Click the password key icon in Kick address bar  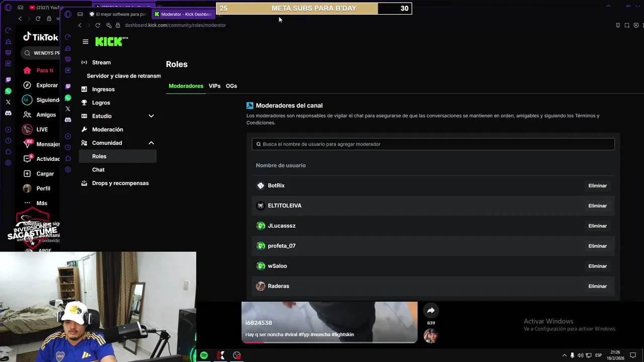109,25
